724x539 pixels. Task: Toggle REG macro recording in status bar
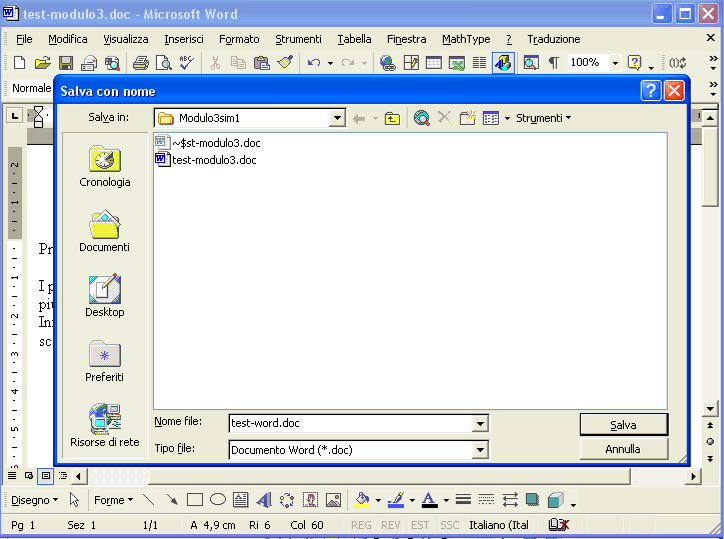point(361,525)
